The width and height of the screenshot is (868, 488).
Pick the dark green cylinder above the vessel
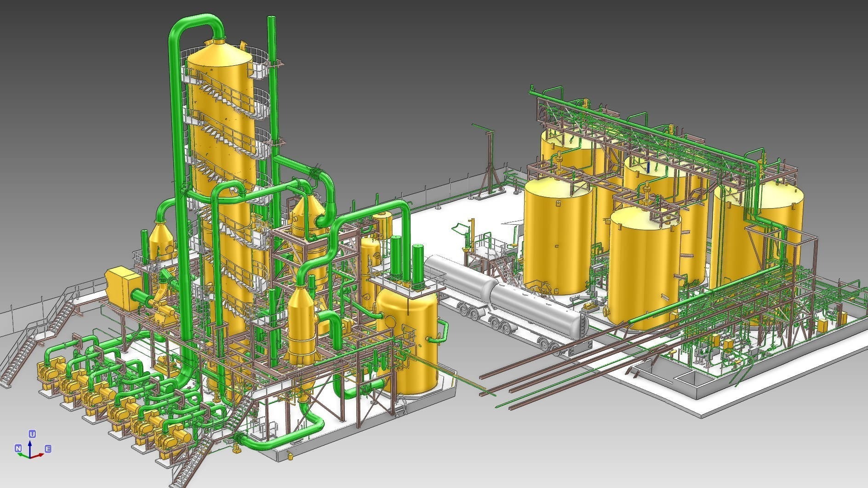[417, 266]
